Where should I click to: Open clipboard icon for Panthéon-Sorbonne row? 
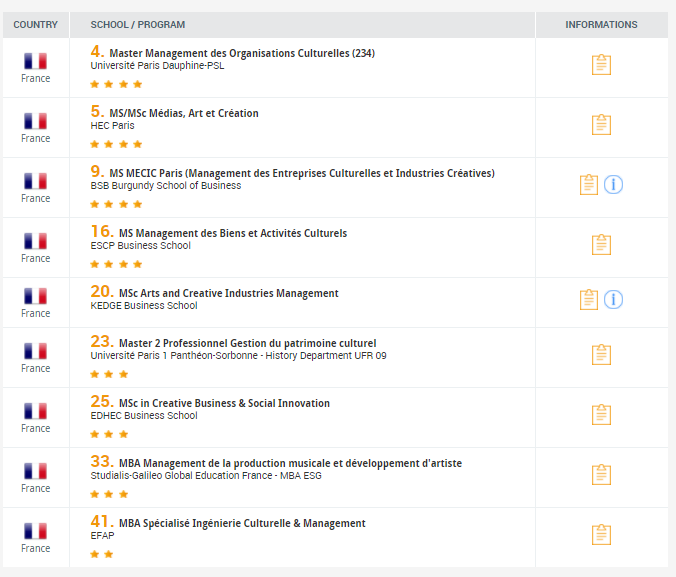coord(601,354)
